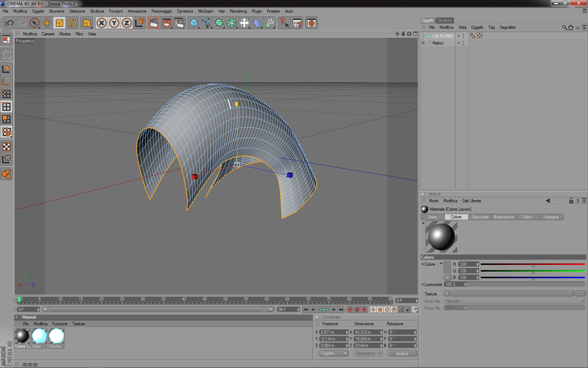Click the red R color slider

(x=532, y=264)
